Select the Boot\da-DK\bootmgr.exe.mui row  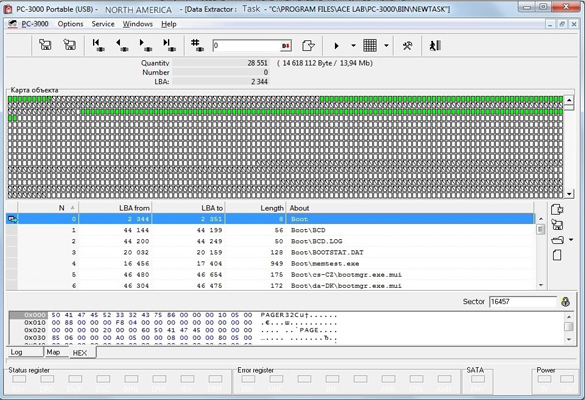(x=276, y=285)
